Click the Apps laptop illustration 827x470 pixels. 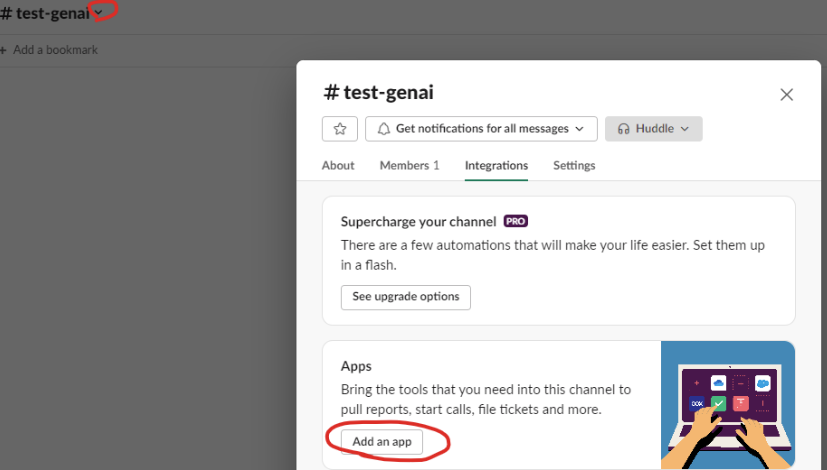point(727,405)
